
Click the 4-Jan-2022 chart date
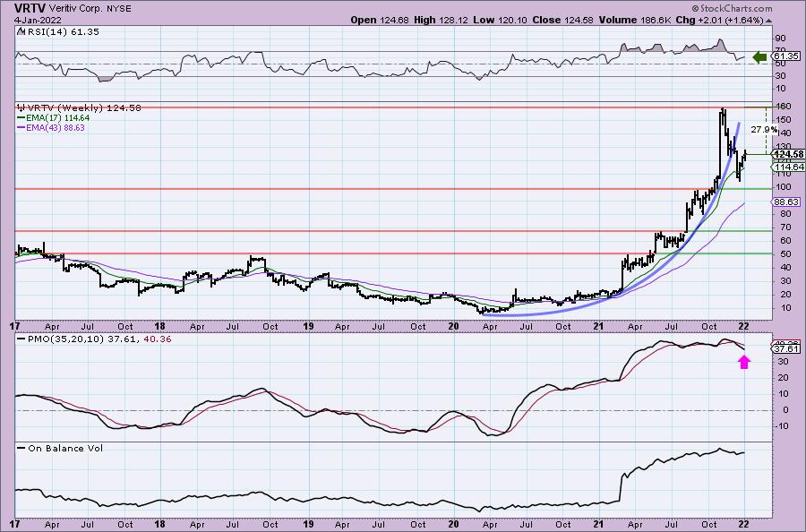pyautogui.click(x=38, y=20)
